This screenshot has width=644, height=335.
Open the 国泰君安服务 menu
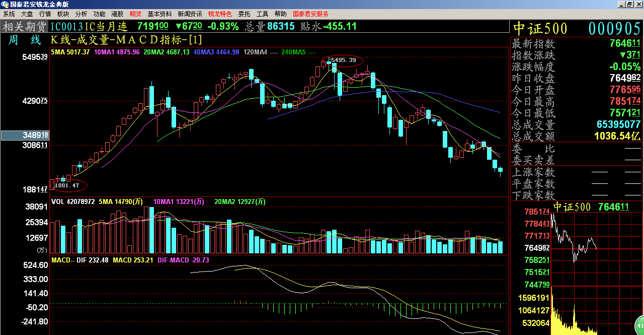[311, 14]
